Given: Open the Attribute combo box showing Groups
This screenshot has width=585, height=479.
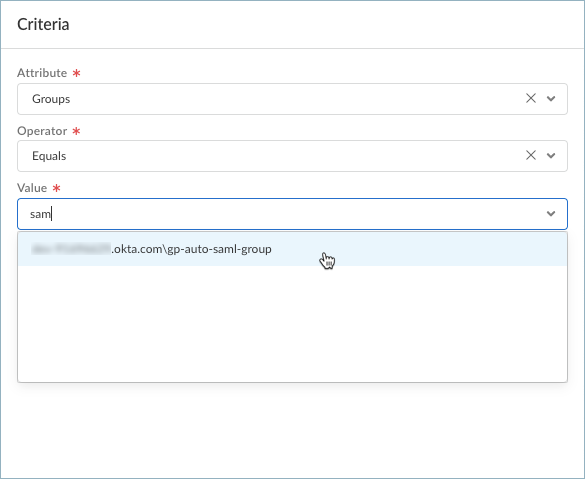Looking at the screenshot, I should pyautogui.click(x=292, y=99).
